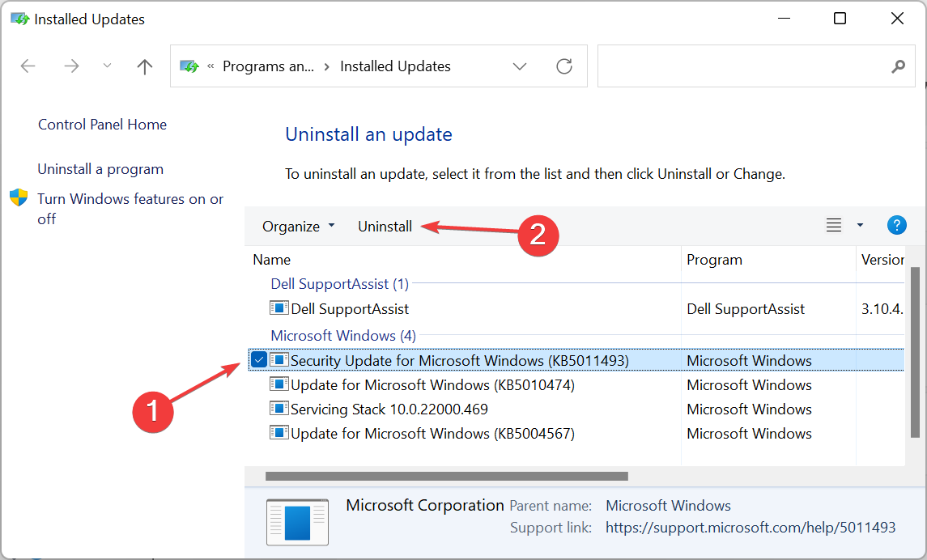Refresh the Installed Updates list

563,66
